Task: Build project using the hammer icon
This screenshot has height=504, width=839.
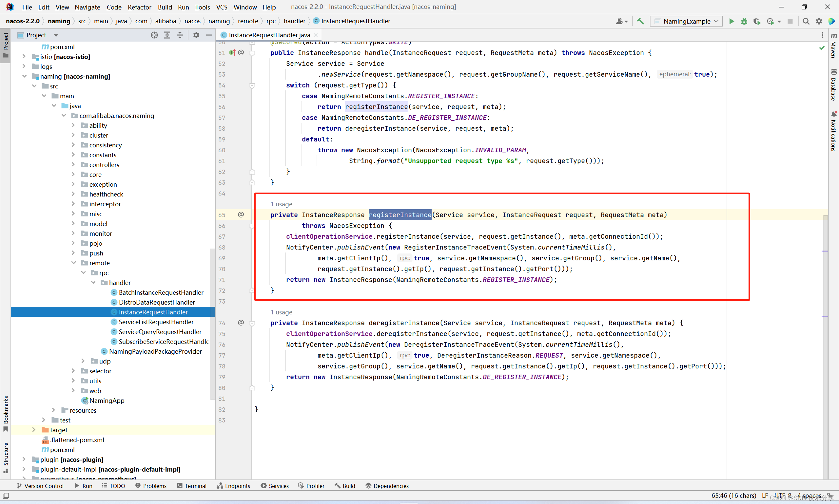Action: coord(640,21)
